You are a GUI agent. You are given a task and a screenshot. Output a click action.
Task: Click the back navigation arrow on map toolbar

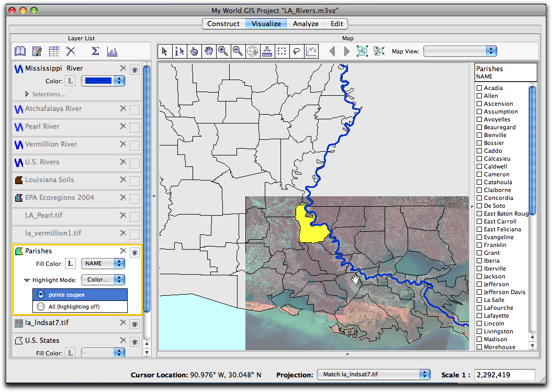332,51
